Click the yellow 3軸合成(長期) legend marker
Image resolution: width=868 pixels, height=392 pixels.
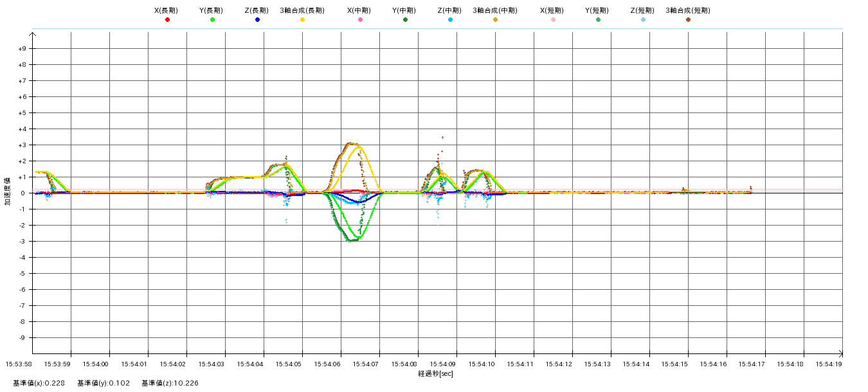(x=302, y=20)
